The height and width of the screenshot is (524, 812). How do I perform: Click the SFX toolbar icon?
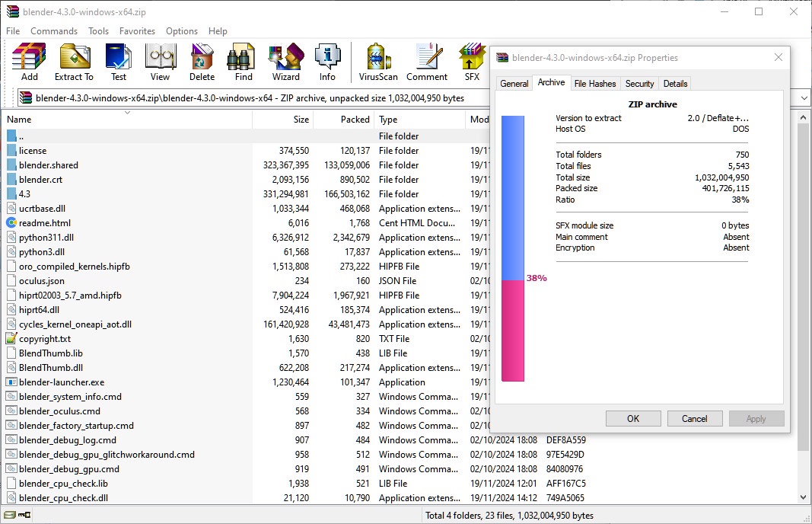click(472, 62)
